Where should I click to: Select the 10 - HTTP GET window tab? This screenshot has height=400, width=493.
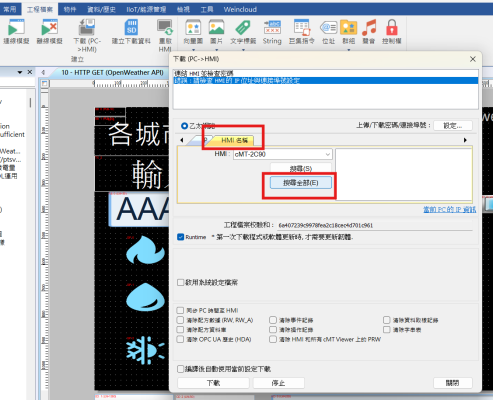click(112, 72)
